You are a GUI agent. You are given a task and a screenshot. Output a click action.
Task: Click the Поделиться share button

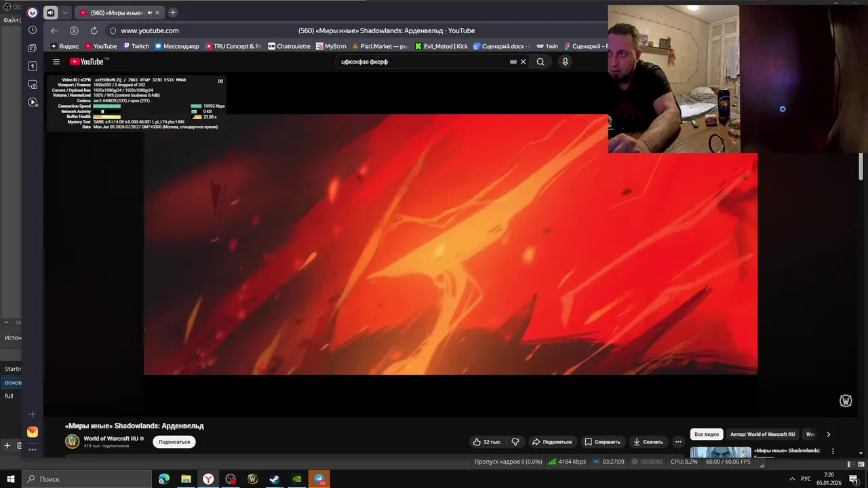[x=551, y=442]
